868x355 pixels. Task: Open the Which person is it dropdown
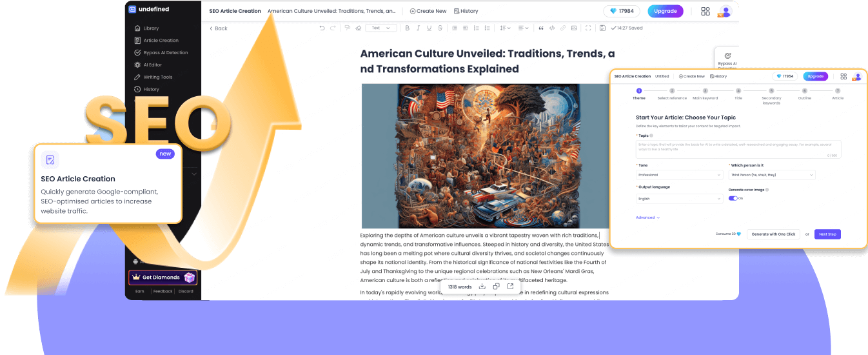(772, 175)
